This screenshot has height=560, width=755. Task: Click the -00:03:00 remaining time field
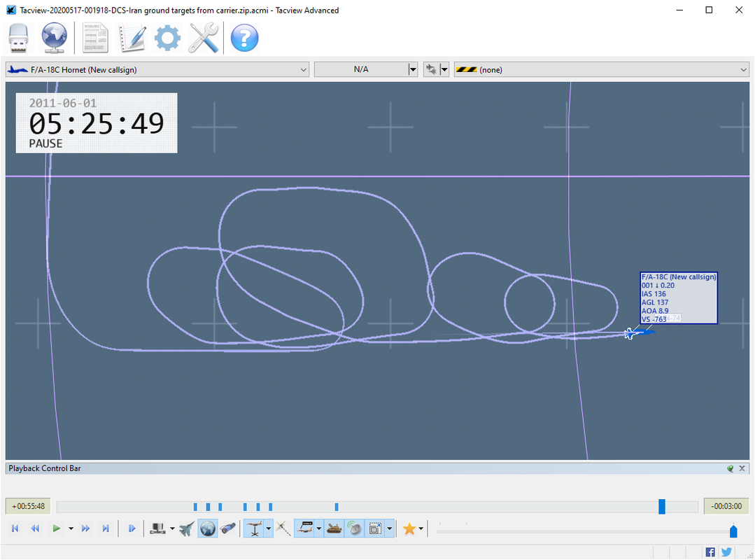click(726, 507)
